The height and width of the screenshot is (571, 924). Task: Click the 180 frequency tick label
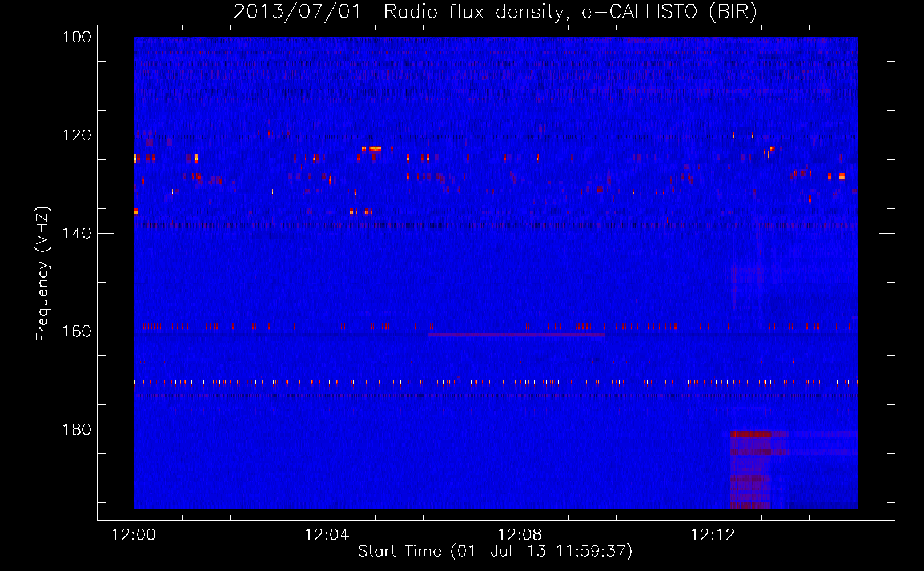click(x=76, y=429)
